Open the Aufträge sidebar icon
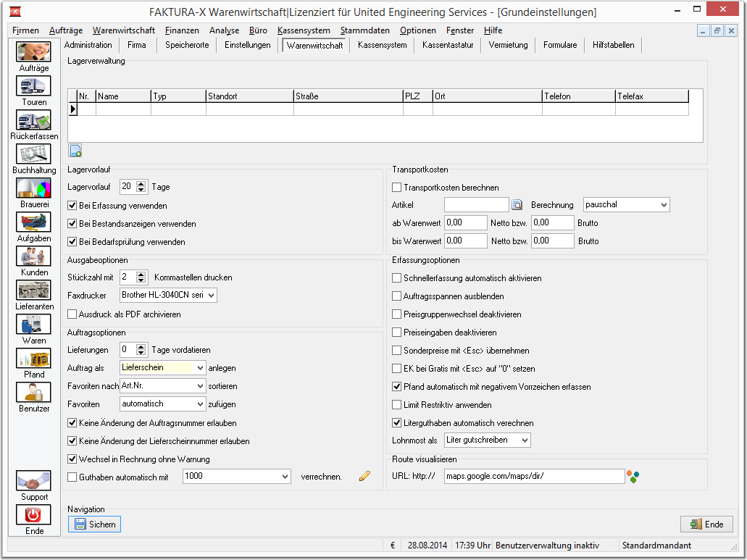The image size is (747, 560). click(x=33, y=51)
